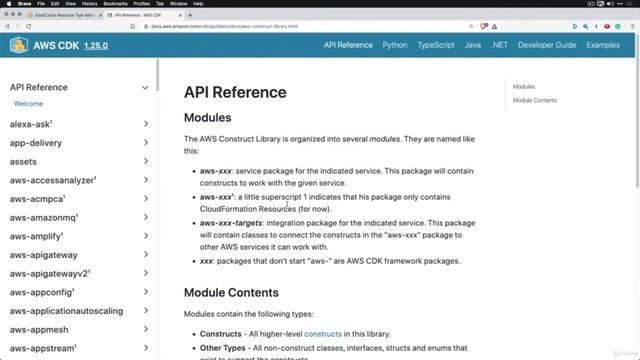This screenshot has width=640, height=360.
Task: Collapse the API Reference sidebar section
Action: point(145,88)
